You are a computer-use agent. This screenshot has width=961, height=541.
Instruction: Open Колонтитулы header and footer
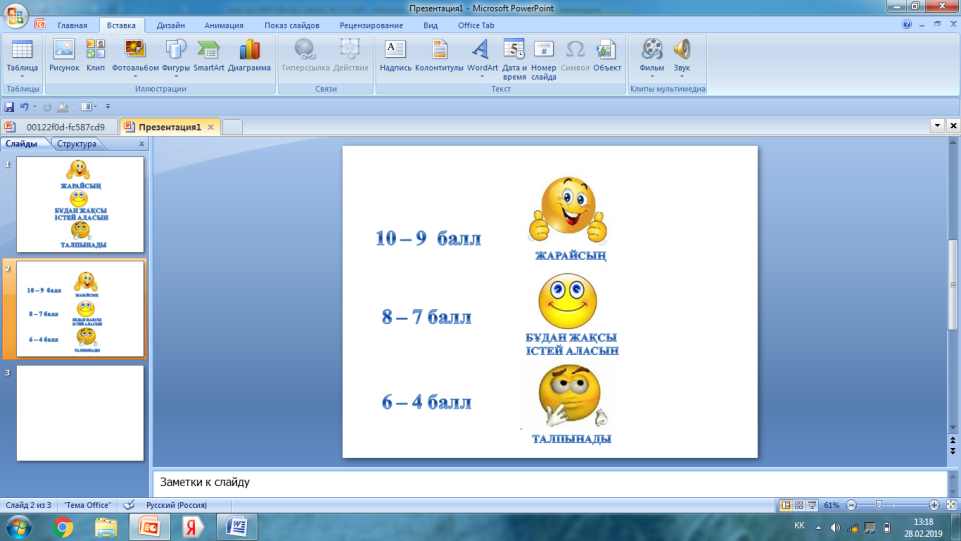coord(440,54)
